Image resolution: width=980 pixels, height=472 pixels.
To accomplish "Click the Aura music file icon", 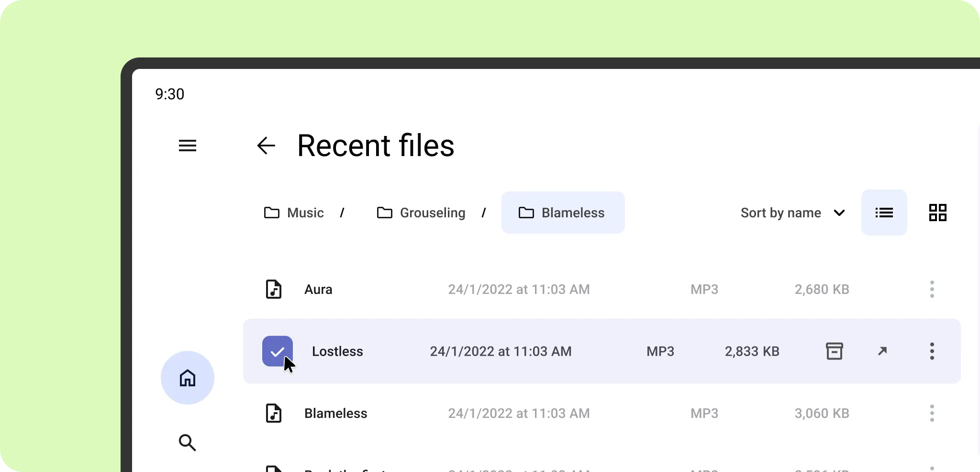I will click(274, 289).
